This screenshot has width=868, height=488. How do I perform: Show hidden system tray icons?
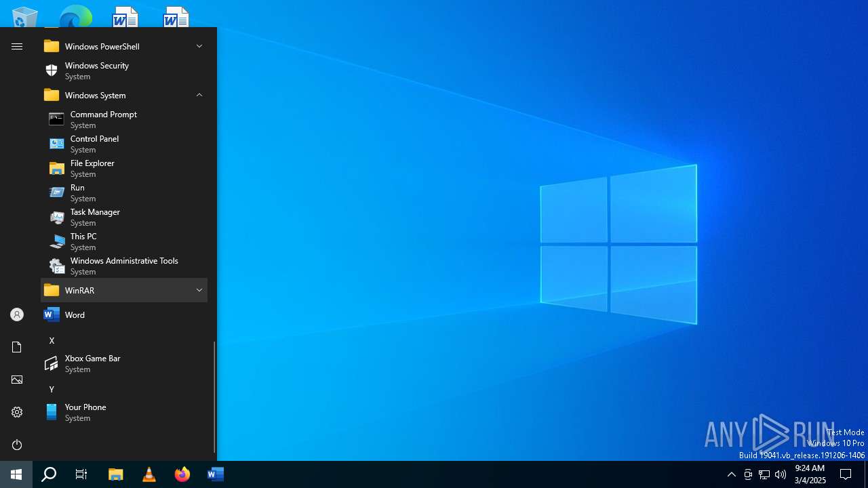pos(731,474)
